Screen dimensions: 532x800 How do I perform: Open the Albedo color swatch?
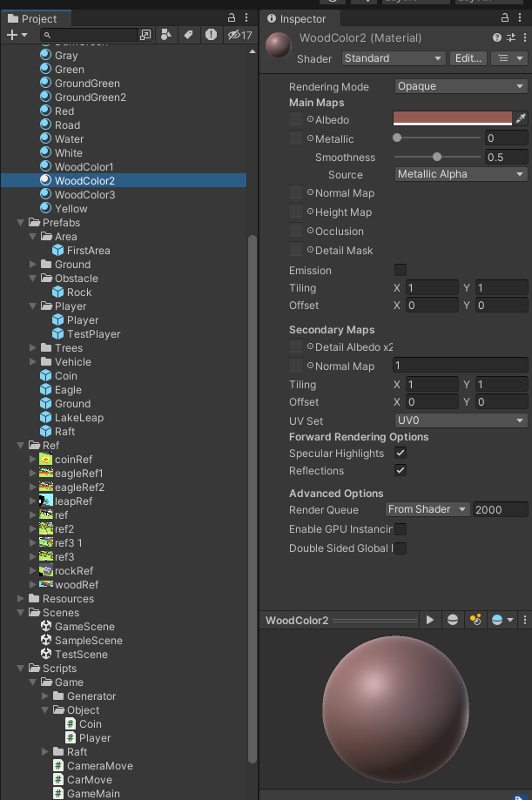coord(453,118)
